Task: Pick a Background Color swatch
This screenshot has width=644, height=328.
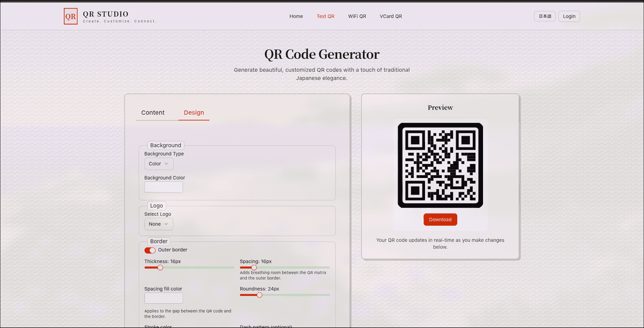Action: pos(163,187)
